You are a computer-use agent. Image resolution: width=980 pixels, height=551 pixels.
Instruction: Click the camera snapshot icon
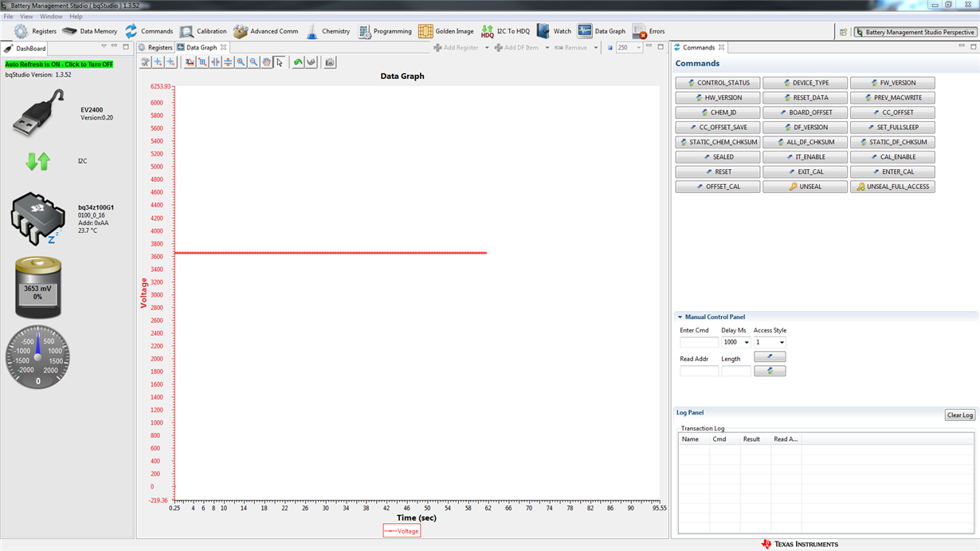click(x=330, y=62)
